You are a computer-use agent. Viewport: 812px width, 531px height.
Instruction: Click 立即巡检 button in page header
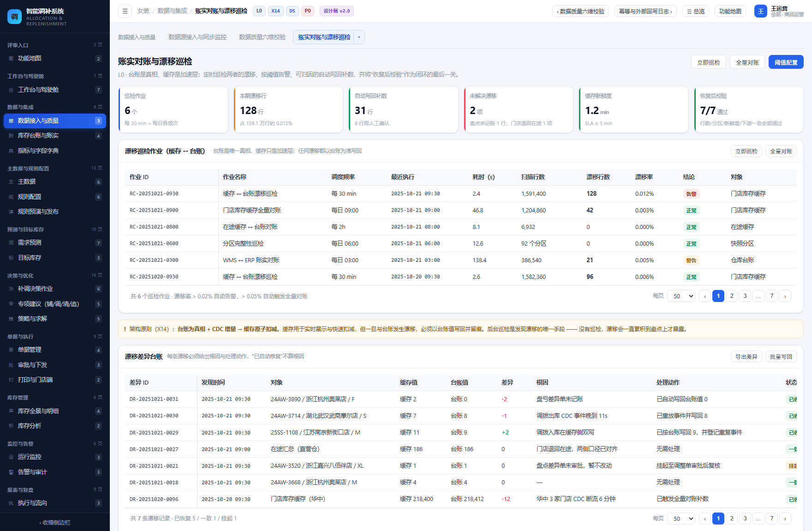pos(709,62)
